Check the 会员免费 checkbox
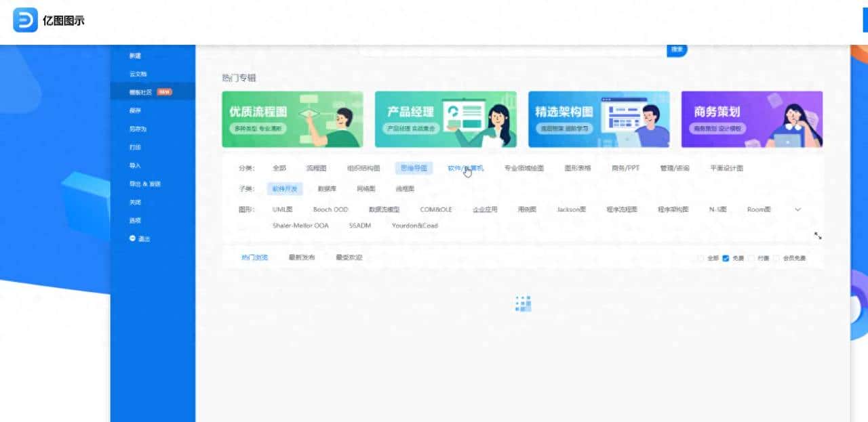The height and width of the screenshot is (422, 868). coord(776,257)
